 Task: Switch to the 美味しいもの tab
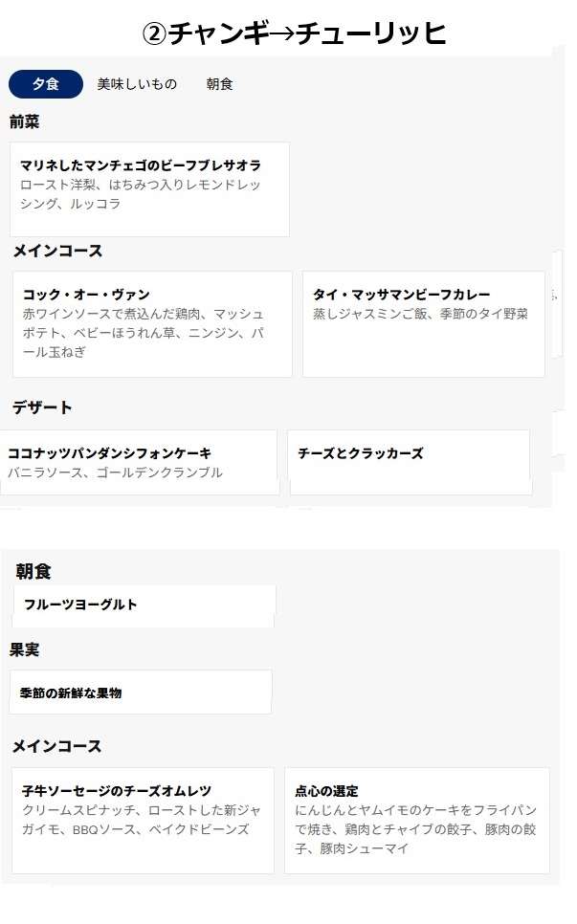tap(137, 84)
